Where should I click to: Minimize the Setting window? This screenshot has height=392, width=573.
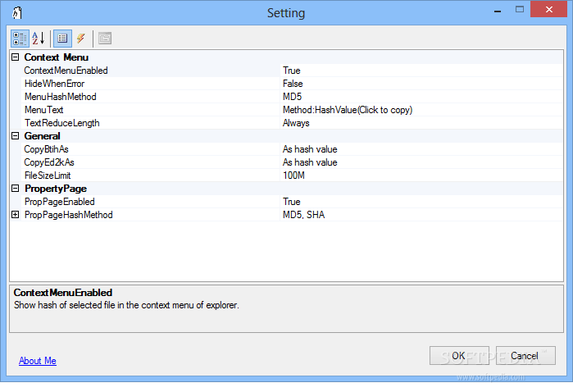[x=498, y=10]
